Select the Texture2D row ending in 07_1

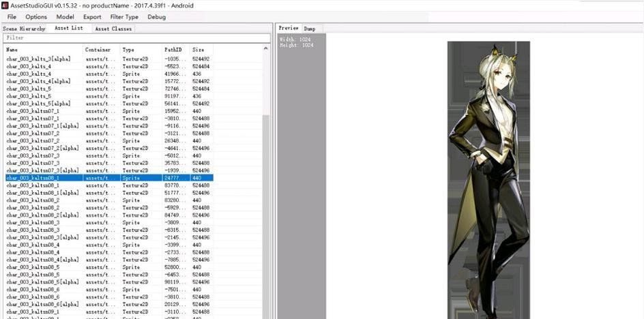[109, 119]
